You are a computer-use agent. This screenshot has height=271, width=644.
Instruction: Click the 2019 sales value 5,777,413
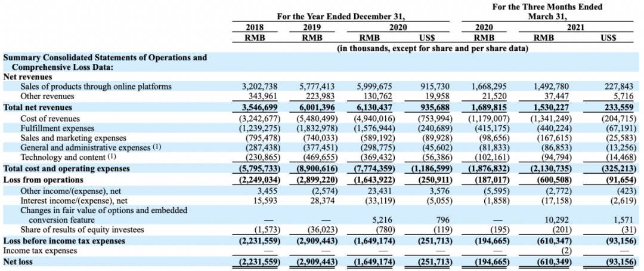coord(315,87)
